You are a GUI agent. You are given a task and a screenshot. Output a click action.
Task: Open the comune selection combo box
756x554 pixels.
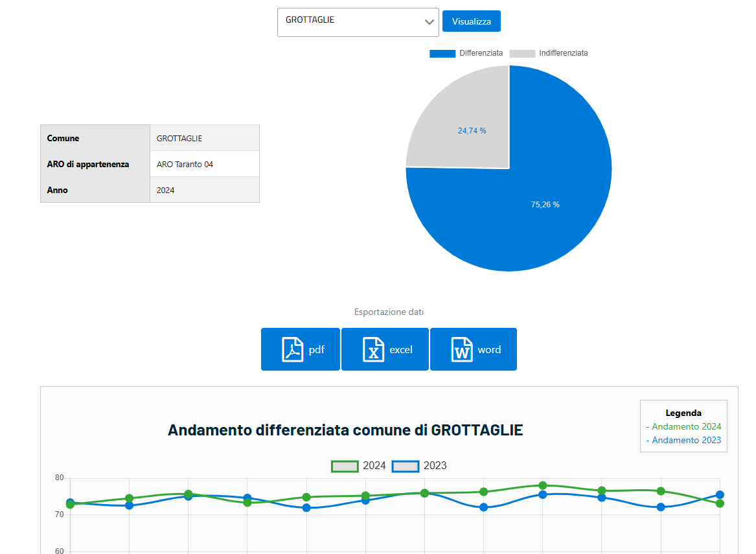coord(358,22)
